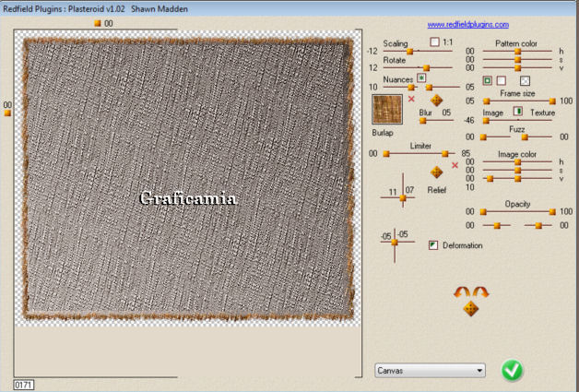Image resolution: width=579 pixels, height=392 pixels.
Task: Adjust Image color saturation slider
Action: [518, 171]
